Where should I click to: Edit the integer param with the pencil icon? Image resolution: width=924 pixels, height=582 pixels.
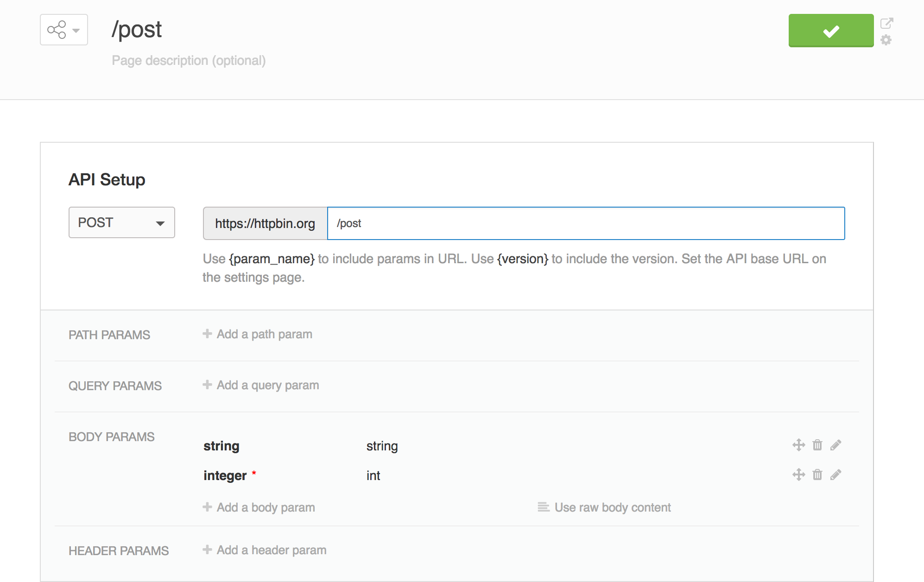tap(835, 474)
